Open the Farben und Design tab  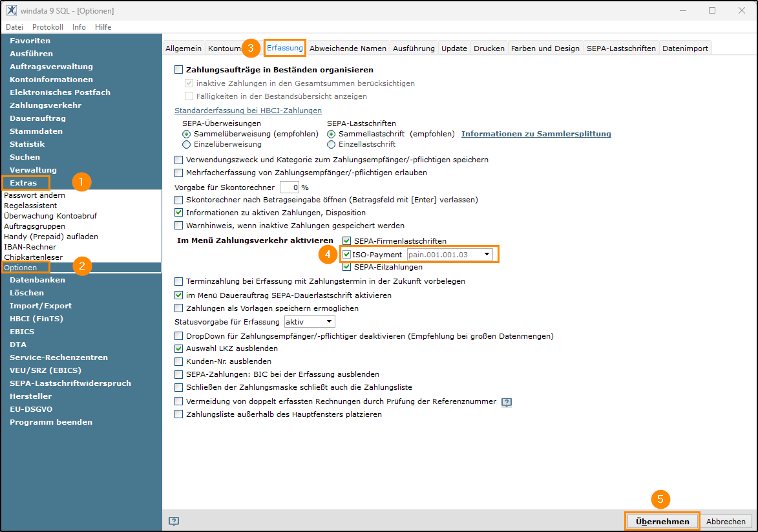(x=545, y=48)
